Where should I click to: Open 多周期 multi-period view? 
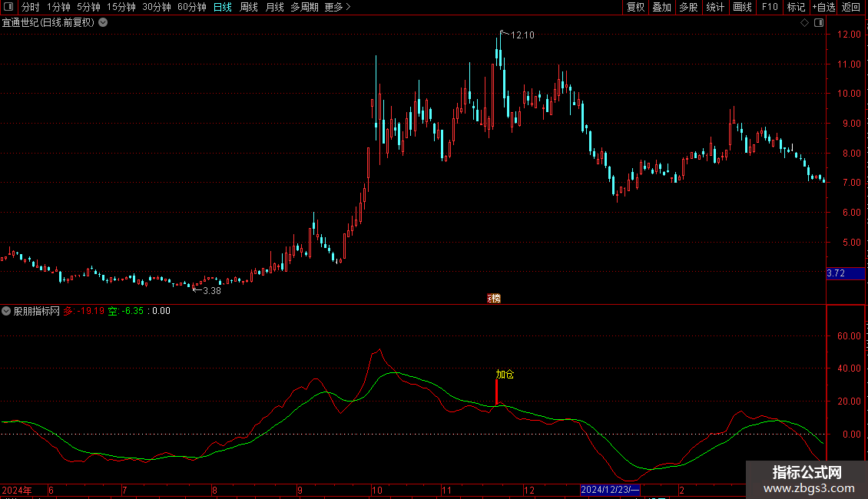(x=304, y=7)
